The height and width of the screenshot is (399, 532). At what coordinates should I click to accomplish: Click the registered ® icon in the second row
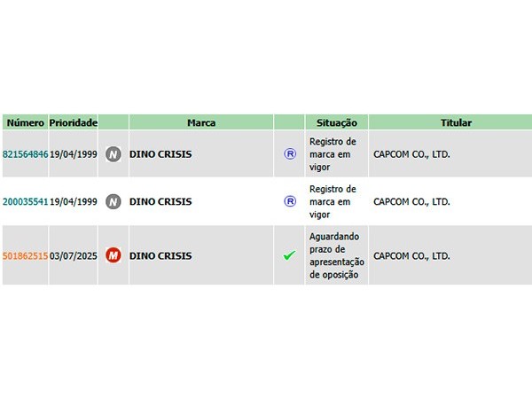[290, 201]
